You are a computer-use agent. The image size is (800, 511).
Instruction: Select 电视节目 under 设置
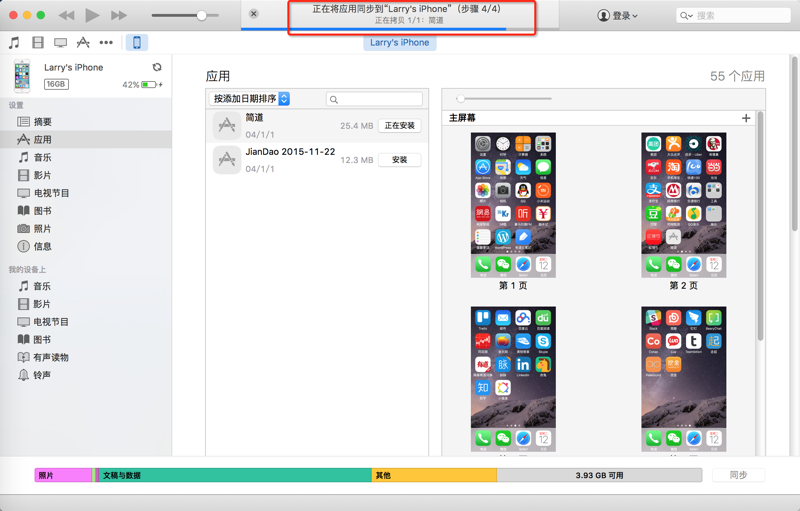point(86,193)
